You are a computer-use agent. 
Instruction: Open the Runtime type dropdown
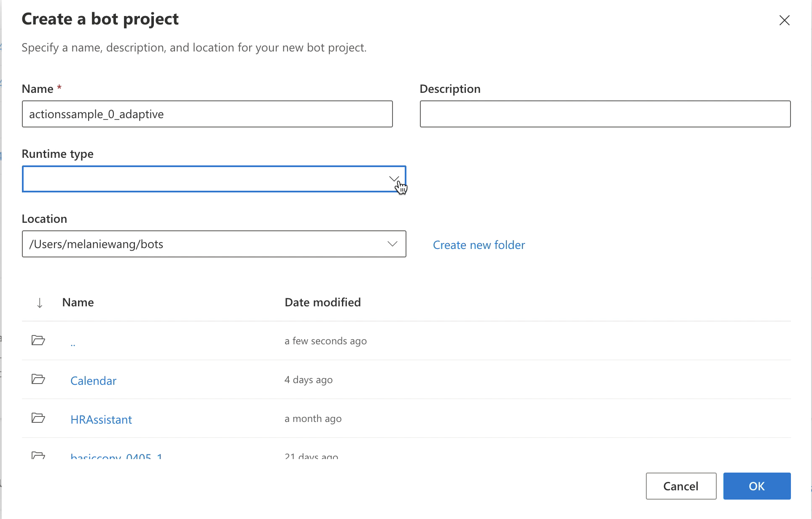[394, 179]
